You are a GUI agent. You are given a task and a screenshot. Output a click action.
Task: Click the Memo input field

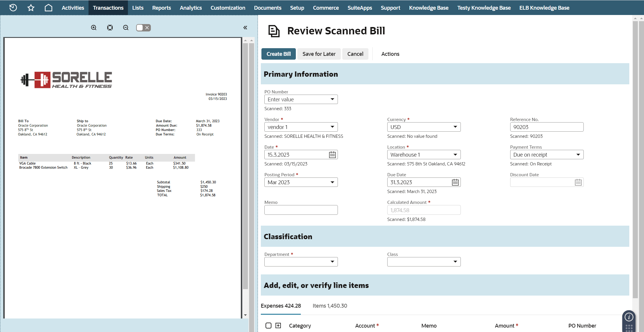(301, 210)
